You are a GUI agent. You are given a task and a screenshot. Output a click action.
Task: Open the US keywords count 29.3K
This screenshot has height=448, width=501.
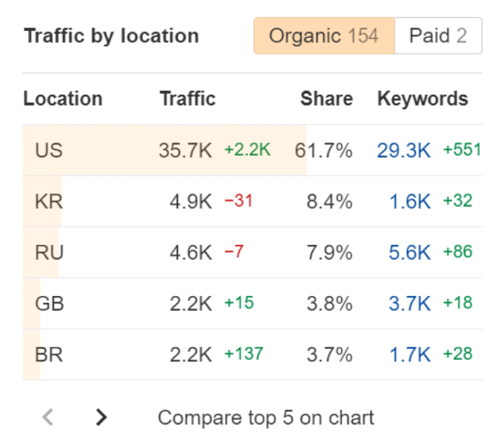pos(403,150)
